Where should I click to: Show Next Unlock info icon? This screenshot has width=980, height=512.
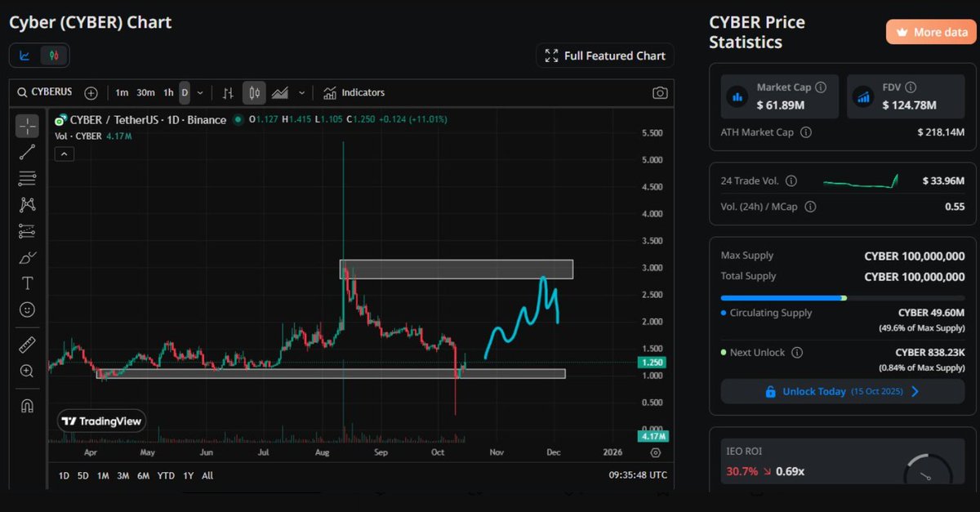pyautogui.click(x=797, y=353)
